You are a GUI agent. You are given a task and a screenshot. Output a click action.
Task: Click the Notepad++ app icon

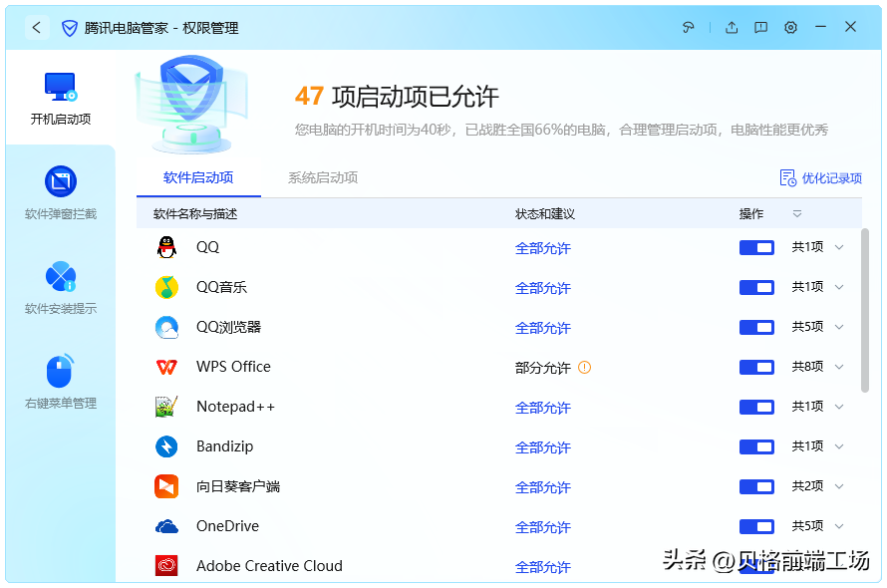tap(166, 407)
